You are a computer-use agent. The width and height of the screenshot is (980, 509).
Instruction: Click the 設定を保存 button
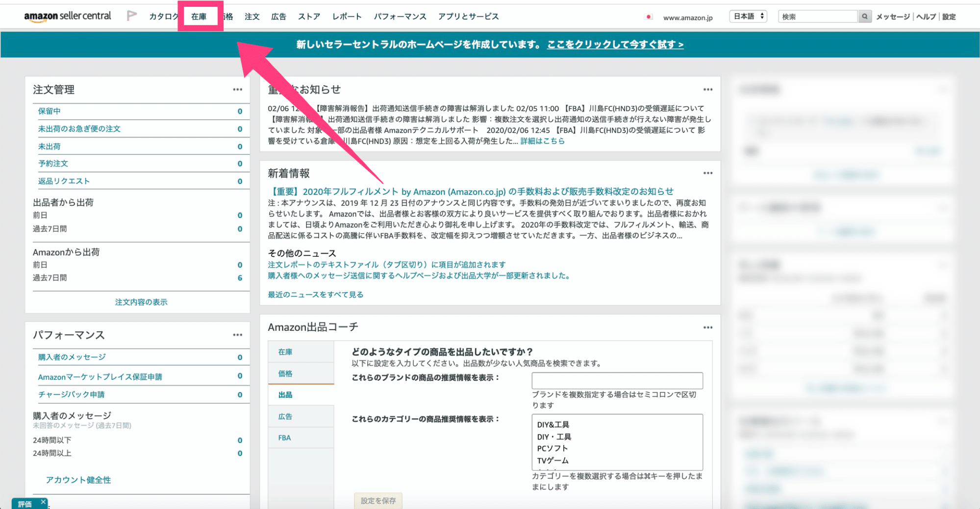378,501
